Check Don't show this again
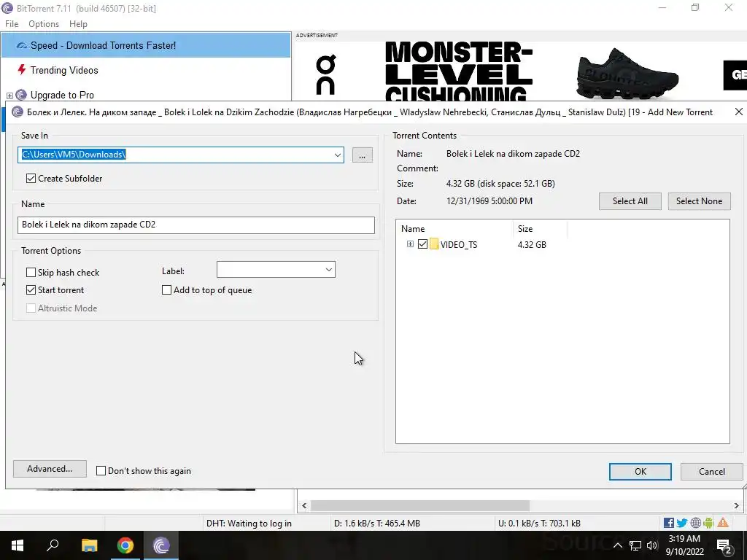Screen dimensions: 747x560 [101, 471]
